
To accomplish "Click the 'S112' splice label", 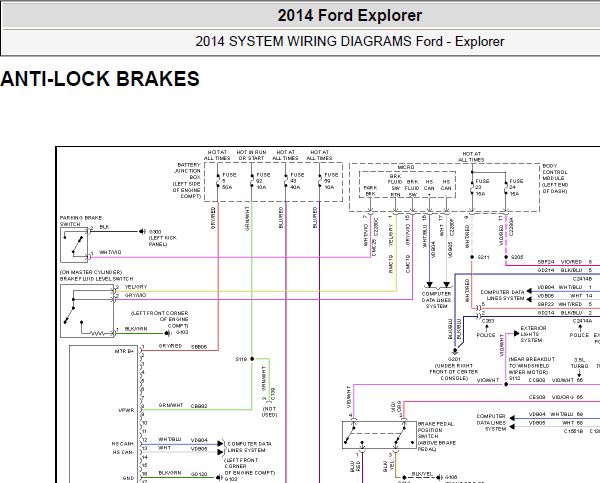I will coord(514,378).
